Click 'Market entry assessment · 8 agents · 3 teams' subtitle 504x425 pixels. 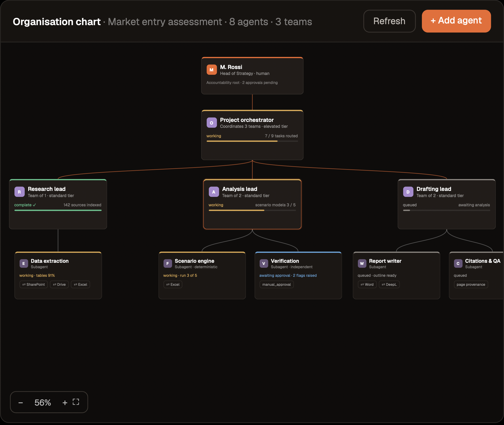point(210,22)
